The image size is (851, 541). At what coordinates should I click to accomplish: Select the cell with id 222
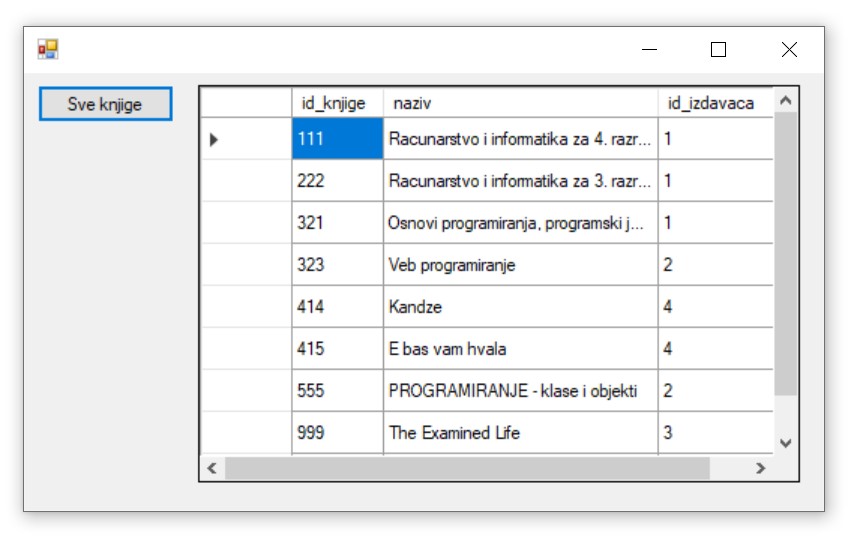click(x=337, y=181)
